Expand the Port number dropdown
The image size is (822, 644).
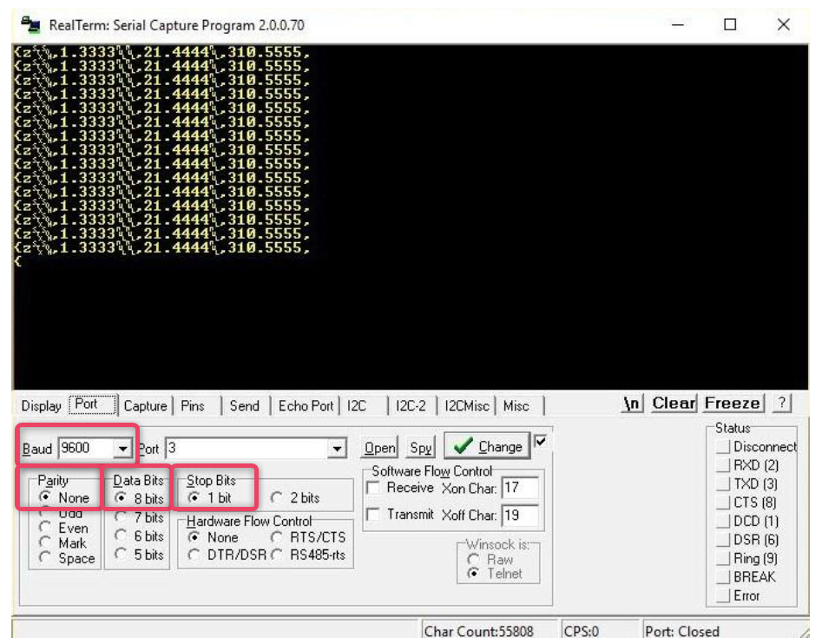(338, 449)
